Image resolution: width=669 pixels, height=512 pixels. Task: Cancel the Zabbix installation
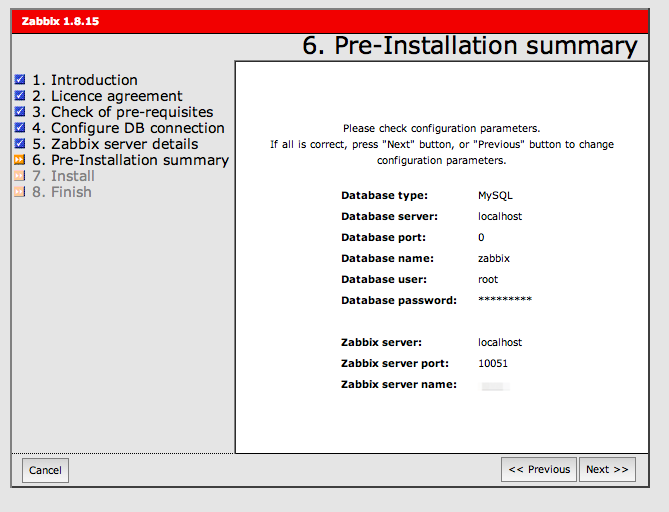click(45, 470)
